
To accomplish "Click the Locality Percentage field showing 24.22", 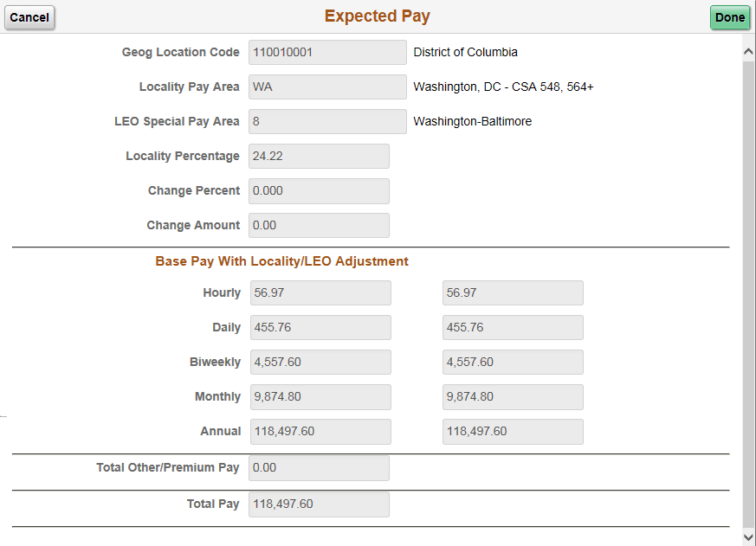I will tap(319, 156).
